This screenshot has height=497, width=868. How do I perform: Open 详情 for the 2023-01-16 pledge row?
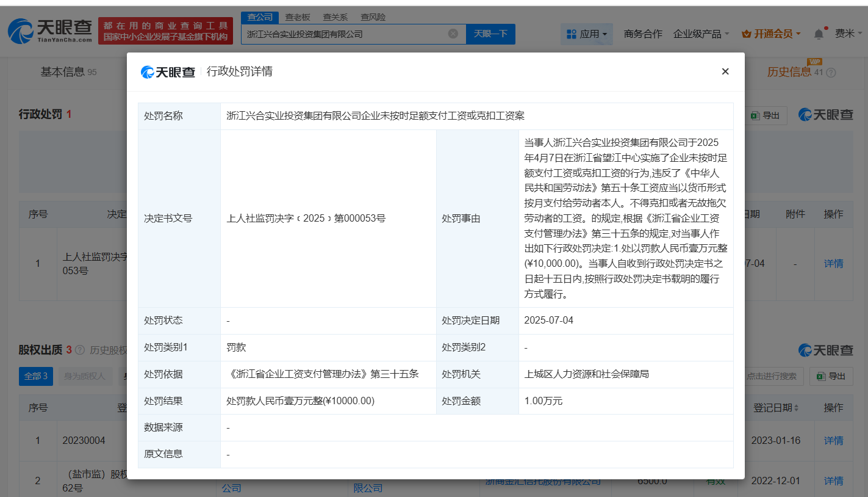(x=833, y=440)
